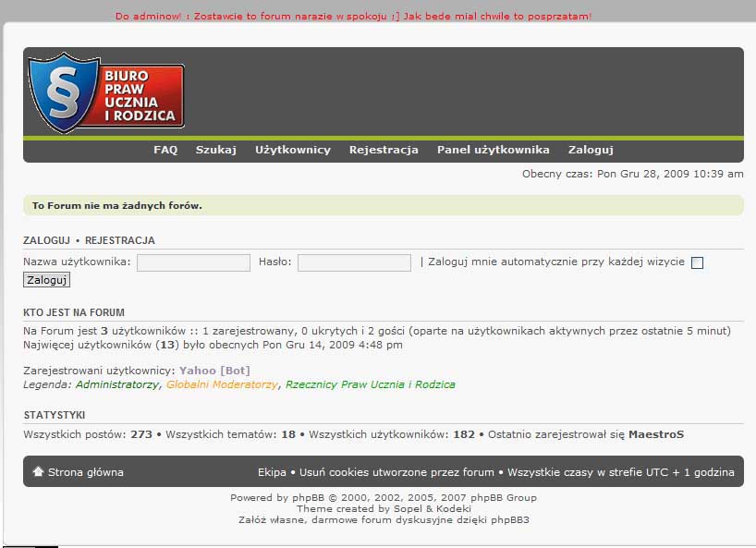Open the Ekipa team page
Screen dimensions: 756x548
(x=272, y=472)
